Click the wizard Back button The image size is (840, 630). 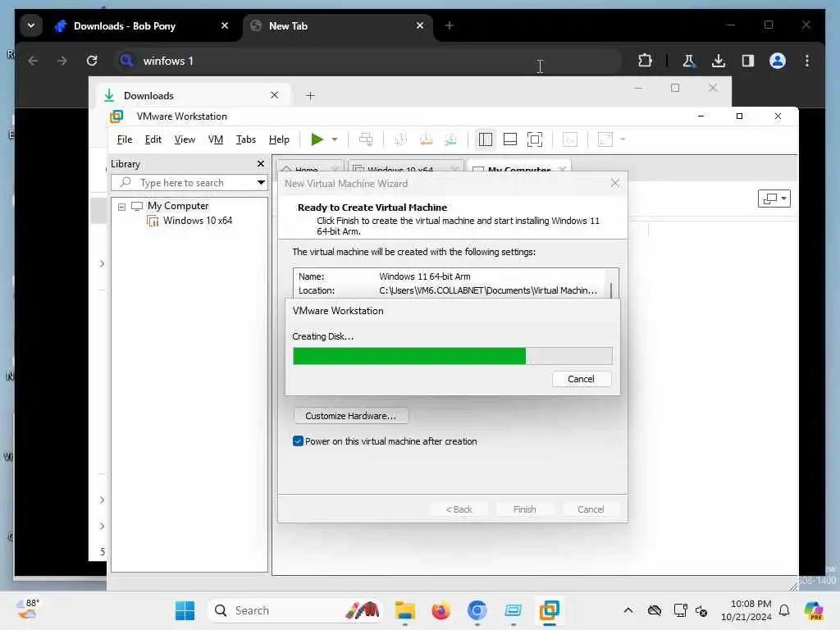tap(459, 509)
